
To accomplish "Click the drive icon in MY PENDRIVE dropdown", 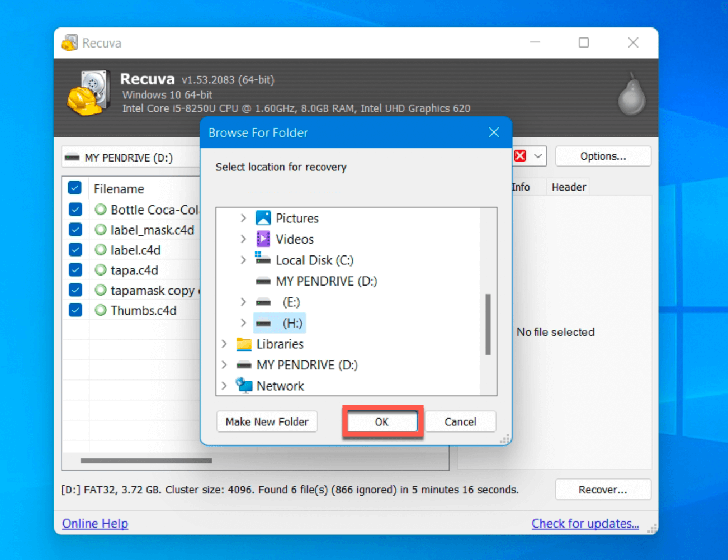I will (x=72, y=158).
